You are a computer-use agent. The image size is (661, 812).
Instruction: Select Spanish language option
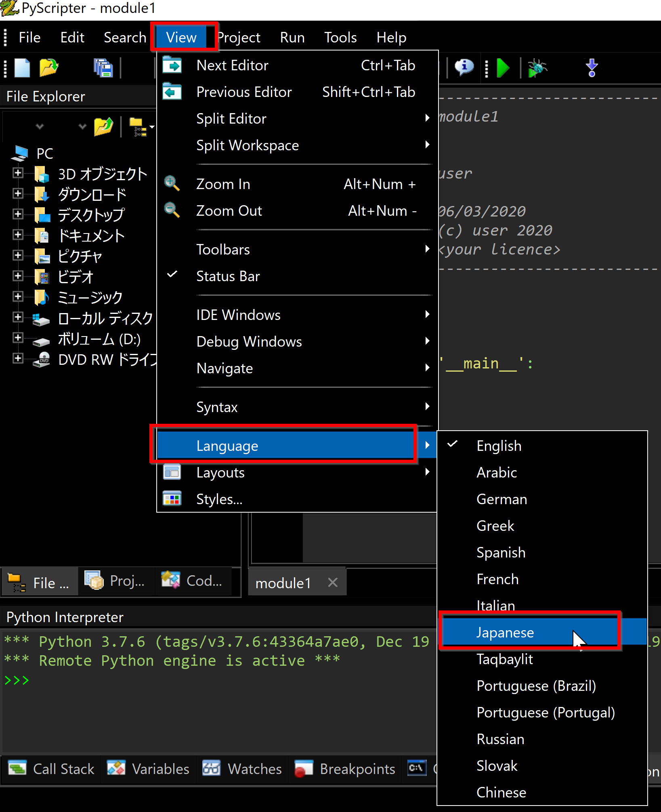point(542,552)
